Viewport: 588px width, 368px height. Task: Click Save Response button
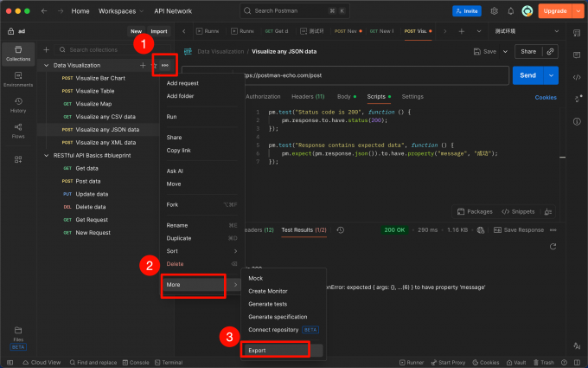click(519, 229)
